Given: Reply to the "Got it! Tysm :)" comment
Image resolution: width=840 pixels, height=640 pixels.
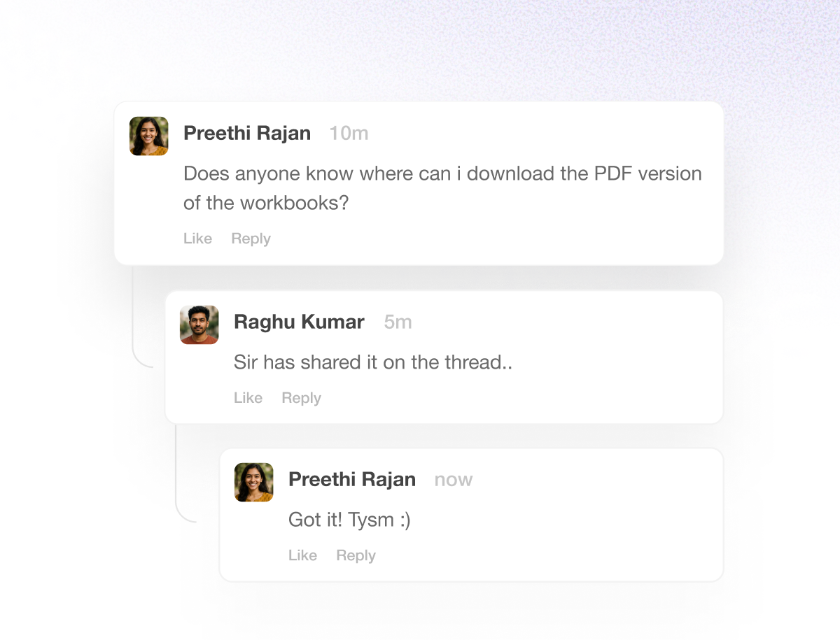Looking at the screenshot, I should tap(356, 555).
